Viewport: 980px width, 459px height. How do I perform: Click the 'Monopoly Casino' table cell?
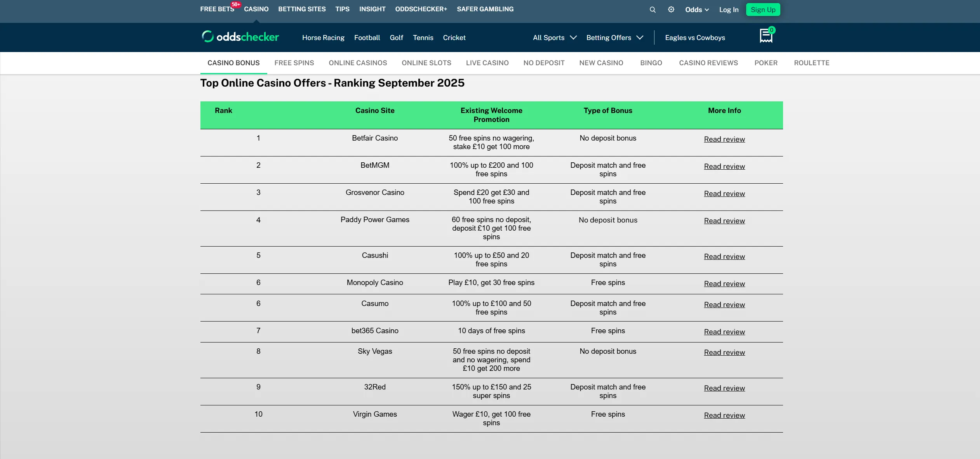375,283
